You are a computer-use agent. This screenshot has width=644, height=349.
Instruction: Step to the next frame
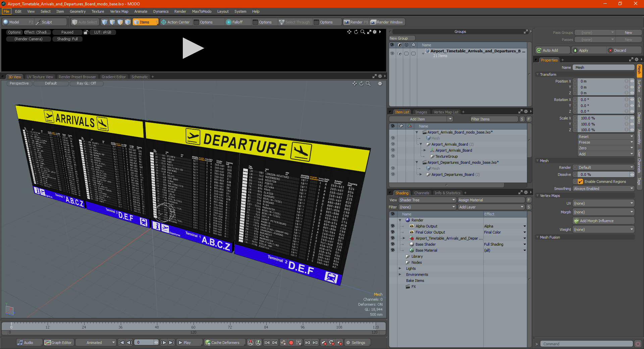click(163, 343)
